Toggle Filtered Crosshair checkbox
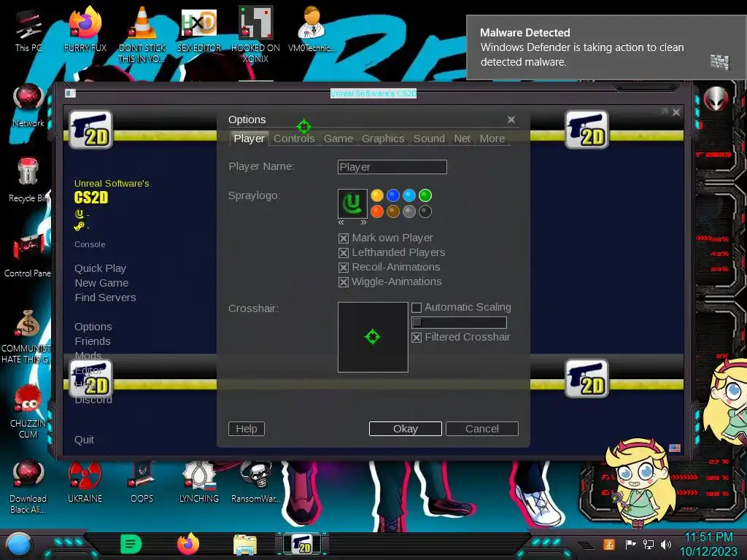Screen dimensions: 747x560 tap(417, 338)
